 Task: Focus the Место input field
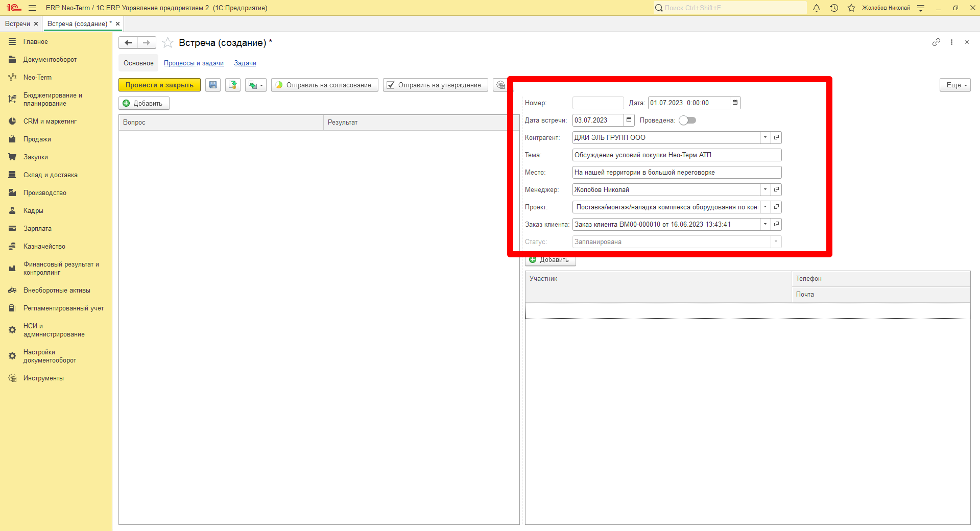[x=677, y=172]
